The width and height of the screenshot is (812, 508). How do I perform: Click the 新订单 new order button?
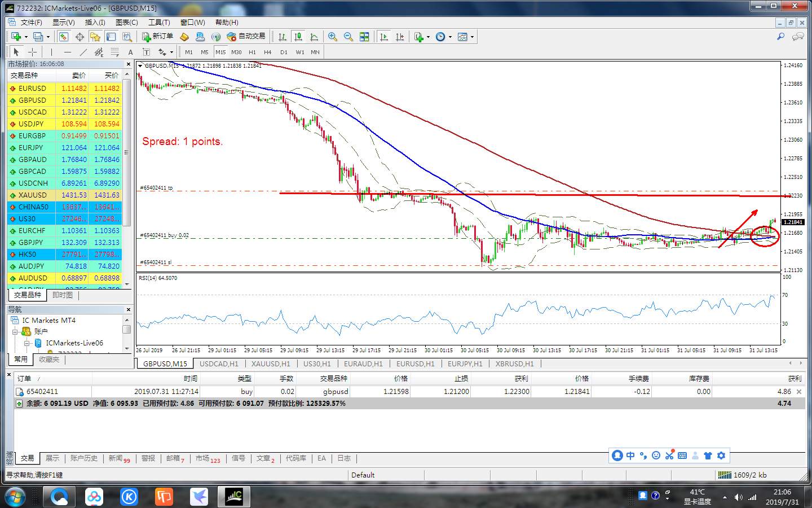[157, 37]
